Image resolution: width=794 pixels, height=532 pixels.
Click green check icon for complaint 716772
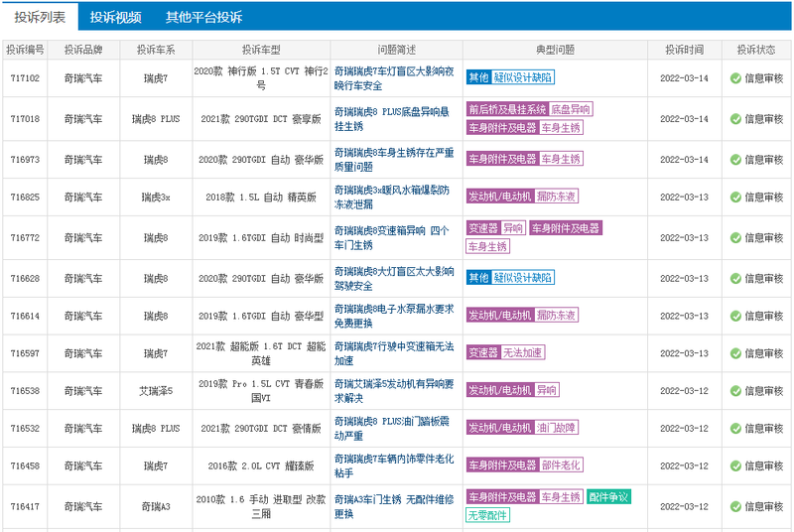[735, 237]
